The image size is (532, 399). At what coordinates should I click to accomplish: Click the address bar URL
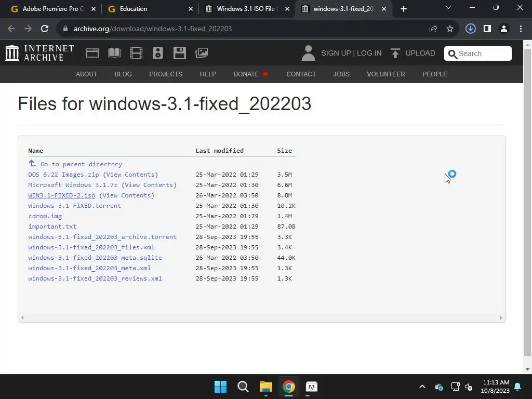[153, 29]
